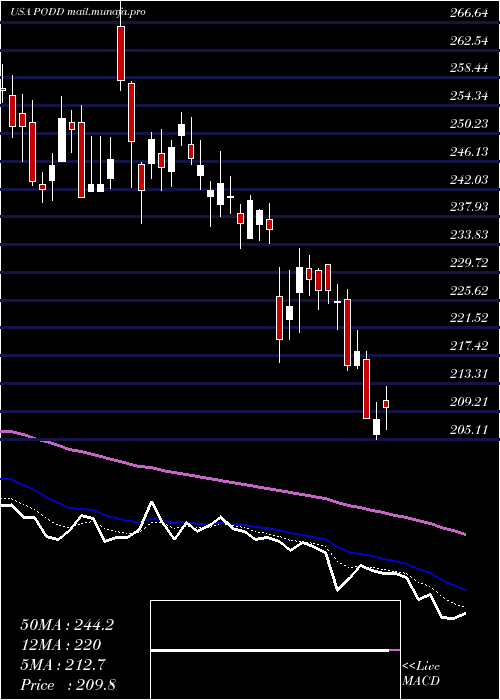Click the 225.62 price axis label

(468, 291)
